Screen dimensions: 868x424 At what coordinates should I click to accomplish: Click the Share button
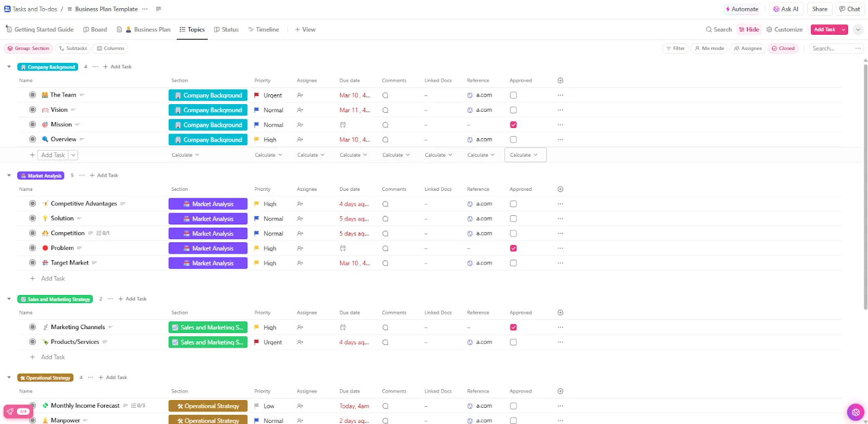pyautogui.click(x=819, y=9)
